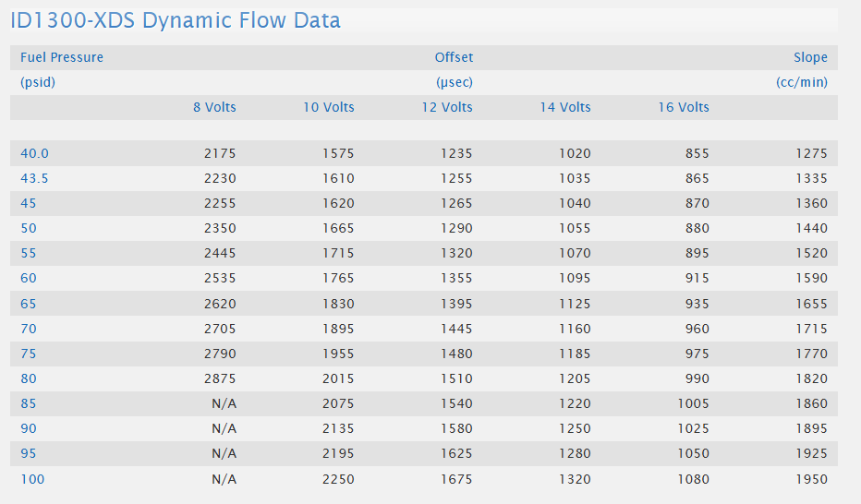Click the Slope column header

[x=810, y=57]
